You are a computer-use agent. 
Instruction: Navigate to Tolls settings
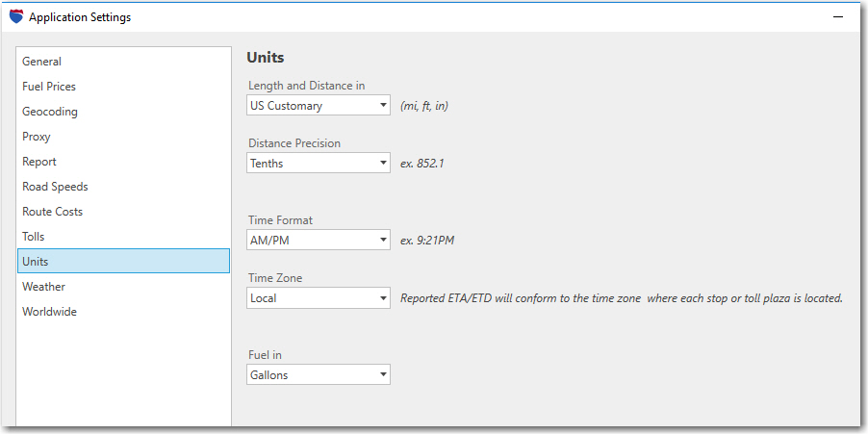click(x=34, y=237)
